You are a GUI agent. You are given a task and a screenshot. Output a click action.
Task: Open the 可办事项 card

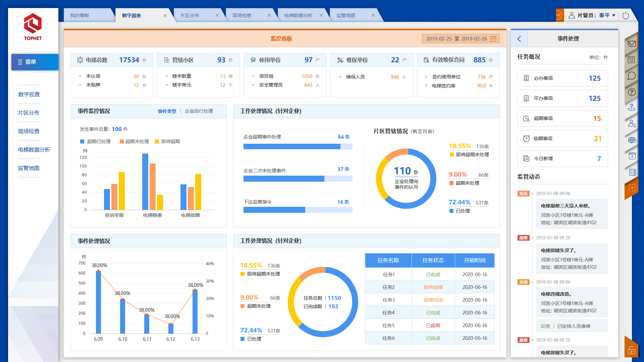click(562, 98)
